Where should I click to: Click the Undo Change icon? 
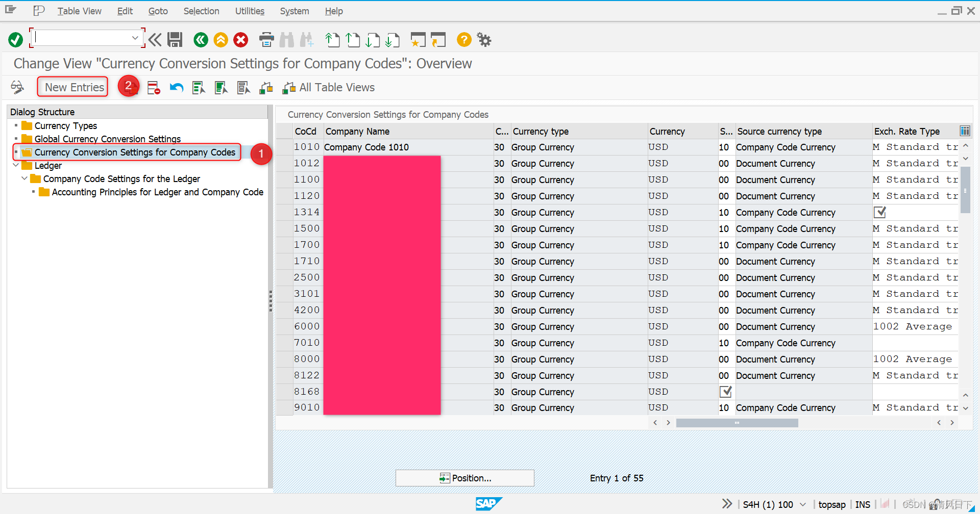tap(177, 88)
